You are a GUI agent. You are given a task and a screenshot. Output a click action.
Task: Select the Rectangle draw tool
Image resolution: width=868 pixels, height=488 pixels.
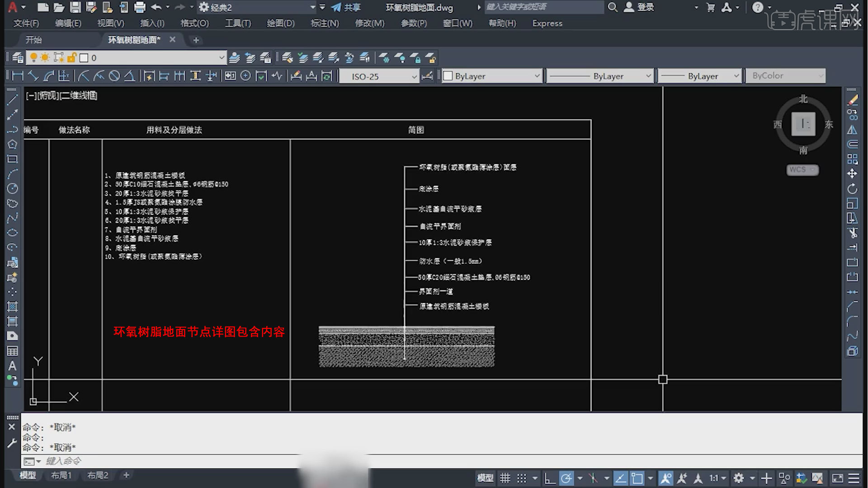12,159
